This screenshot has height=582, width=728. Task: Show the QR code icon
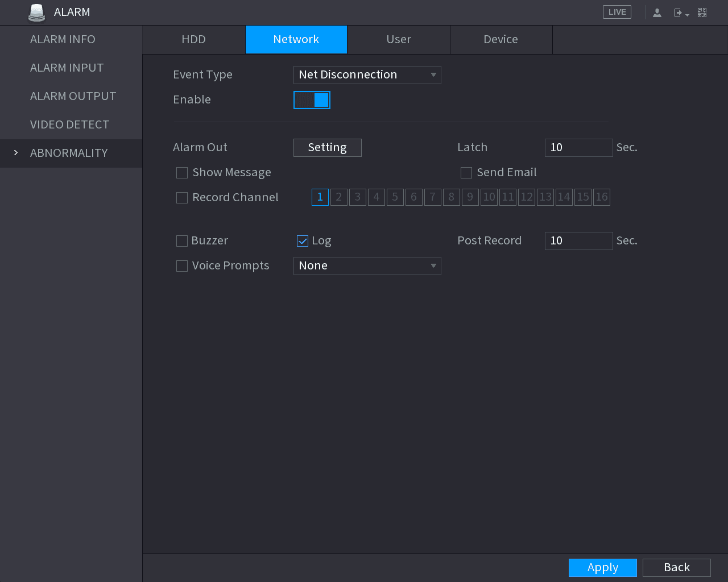(702, 13)
